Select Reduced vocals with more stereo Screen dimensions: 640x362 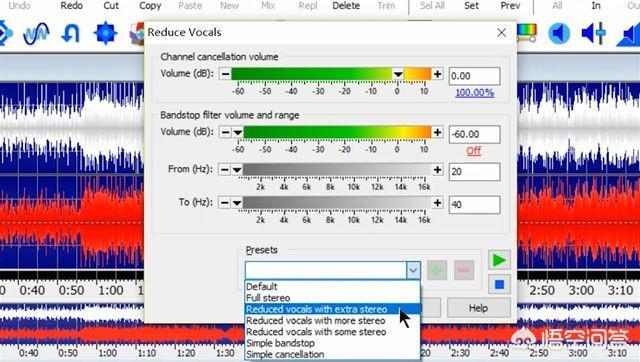click(x=316, y=320)
